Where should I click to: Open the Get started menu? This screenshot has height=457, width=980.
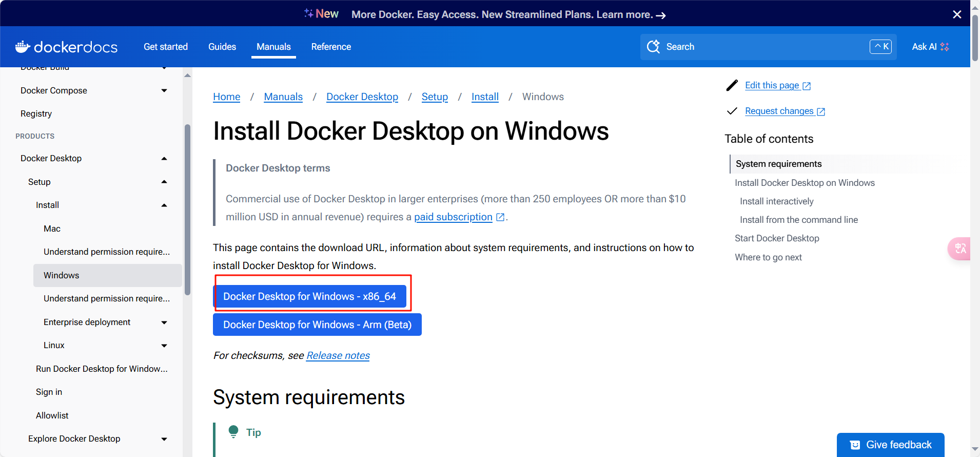(166, 47)
